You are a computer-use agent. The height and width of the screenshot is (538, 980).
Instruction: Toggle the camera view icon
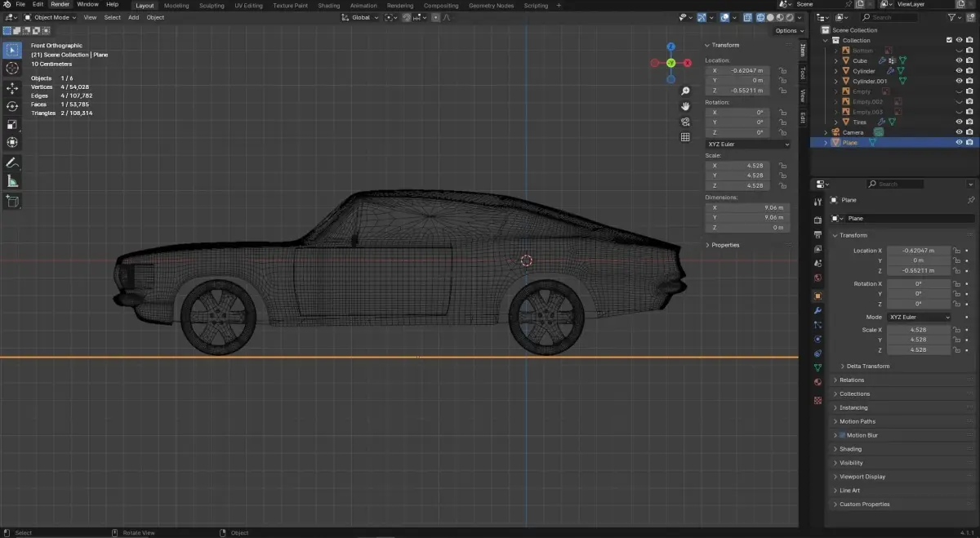click(x=686, y=122)
